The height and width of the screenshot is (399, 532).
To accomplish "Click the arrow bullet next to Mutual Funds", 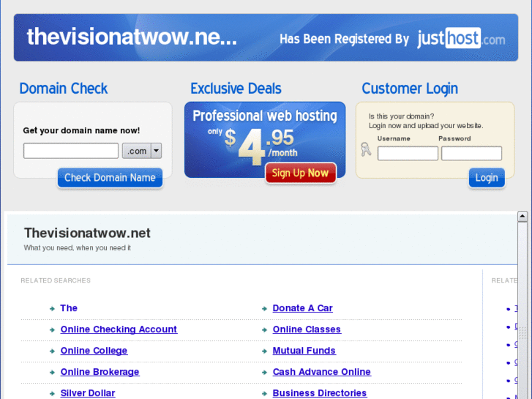I will 264,351.
